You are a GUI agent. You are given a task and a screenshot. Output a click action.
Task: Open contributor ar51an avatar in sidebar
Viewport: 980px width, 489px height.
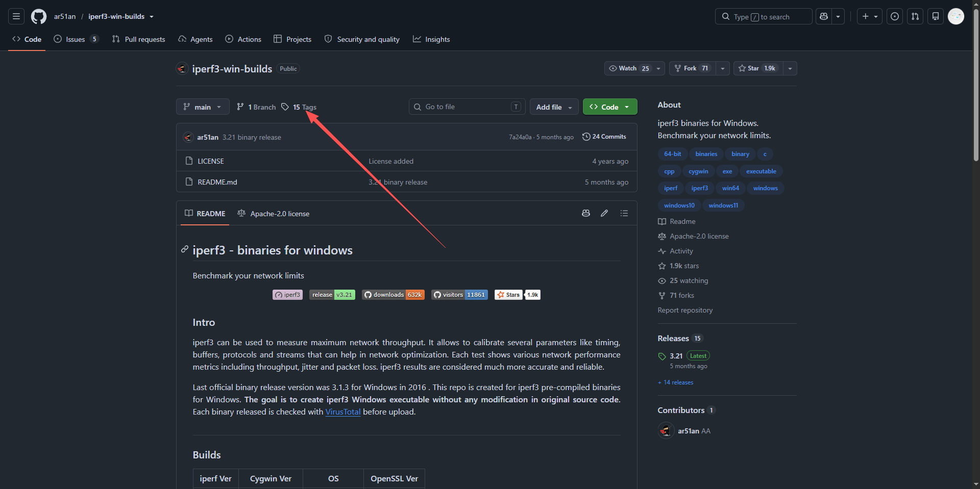coord(666,431)
